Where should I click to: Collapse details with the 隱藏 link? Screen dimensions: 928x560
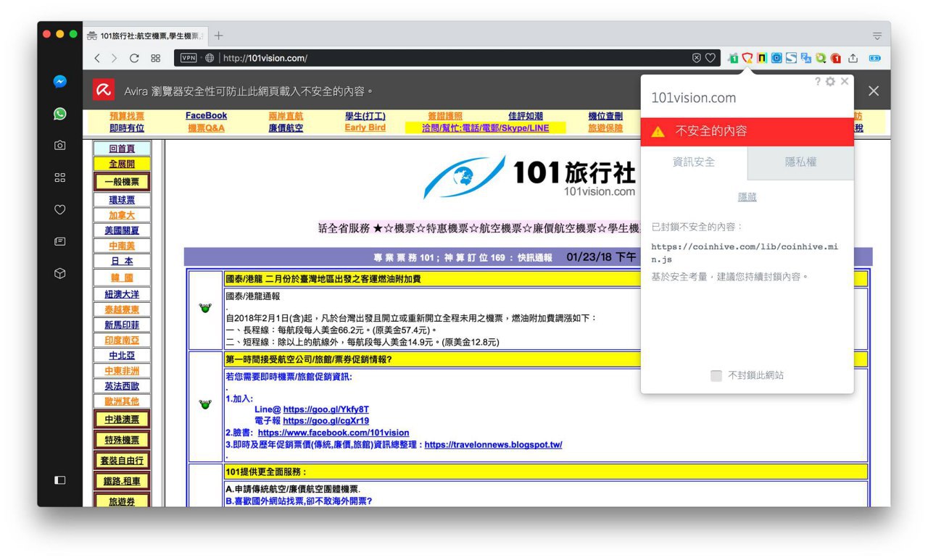coord(747,197)
